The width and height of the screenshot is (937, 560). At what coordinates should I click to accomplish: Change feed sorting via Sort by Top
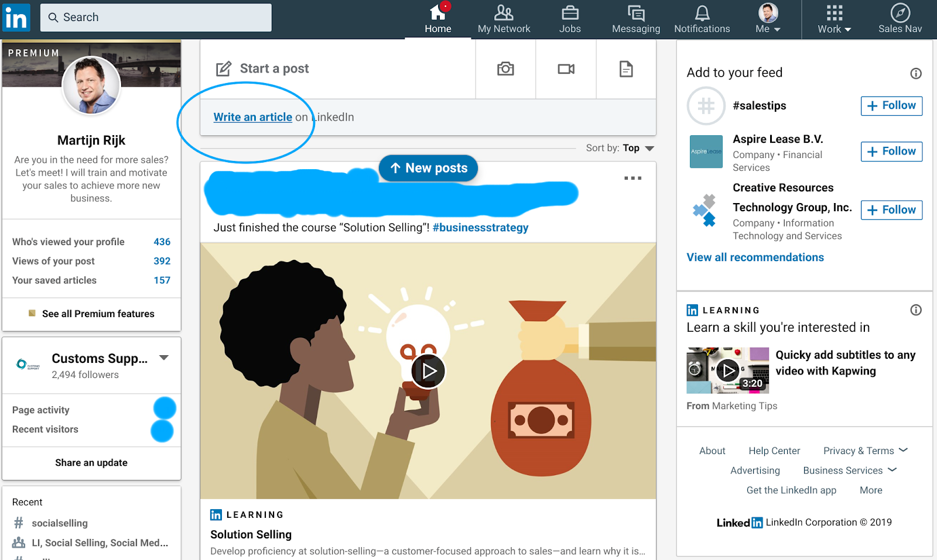coord(620,148)
